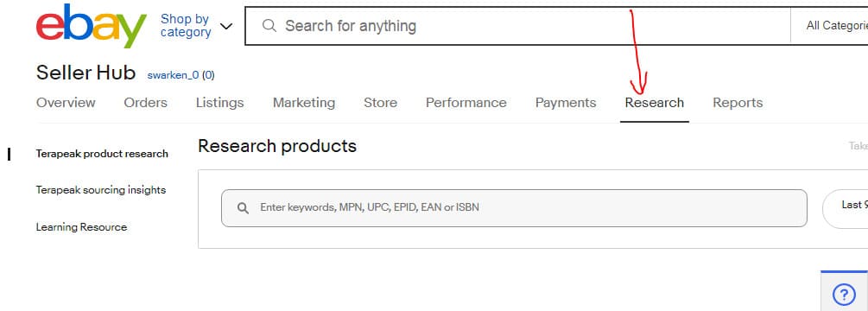
Task: Click the Enter keywords, MPN, UPC input
Action: click(x=514, y=208)
